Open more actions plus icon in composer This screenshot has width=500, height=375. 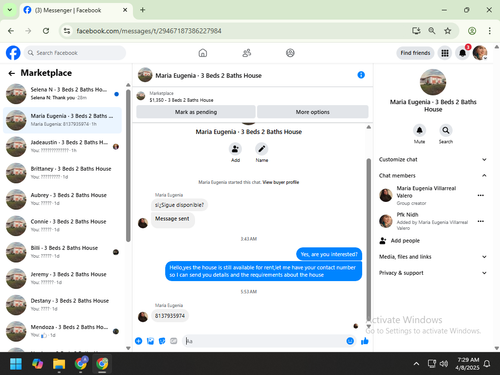139,341
